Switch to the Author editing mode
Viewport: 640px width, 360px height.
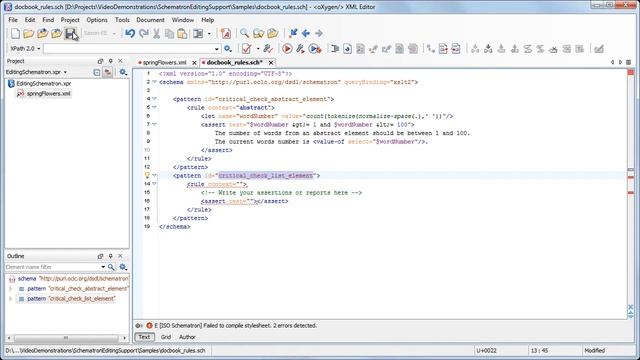tap(187, 337)
